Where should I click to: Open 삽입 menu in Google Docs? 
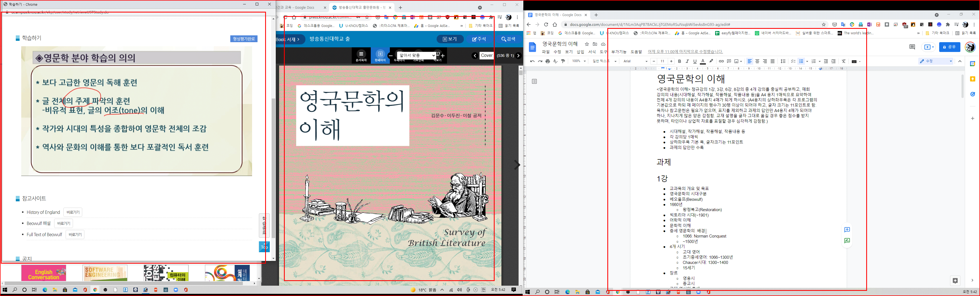pos(580,52)
